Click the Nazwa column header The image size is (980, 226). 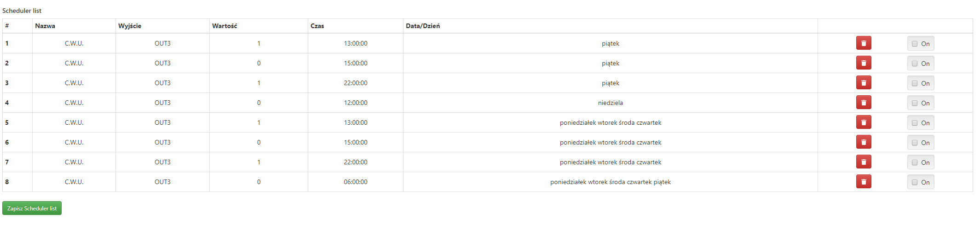click(x=45, y=26)
